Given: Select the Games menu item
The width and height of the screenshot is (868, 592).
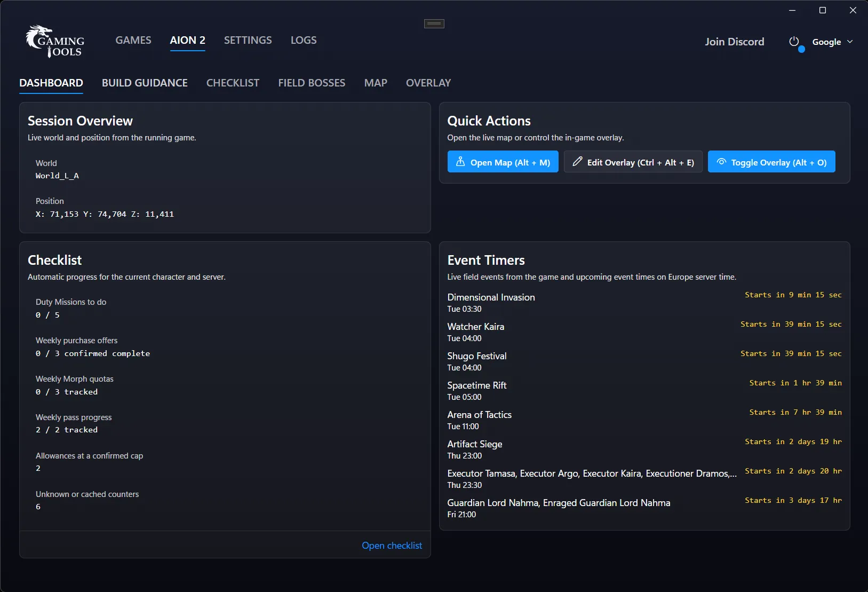Looking at the screenshot, I should (x=133, y=40).
